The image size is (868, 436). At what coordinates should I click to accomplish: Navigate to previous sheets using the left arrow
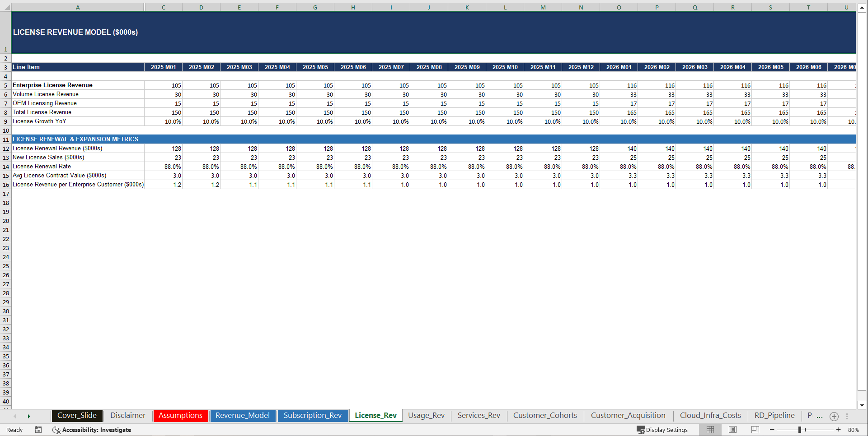16,416
